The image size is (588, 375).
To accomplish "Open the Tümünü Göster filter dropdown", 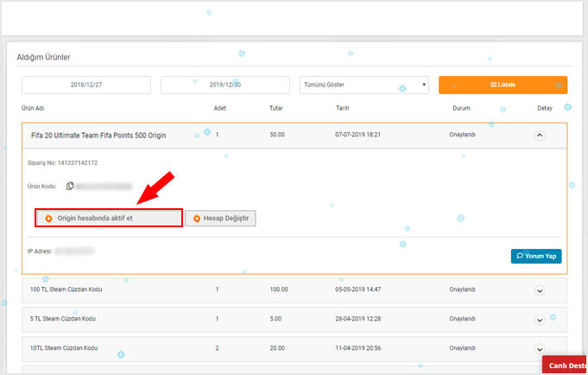I will 364,85.
